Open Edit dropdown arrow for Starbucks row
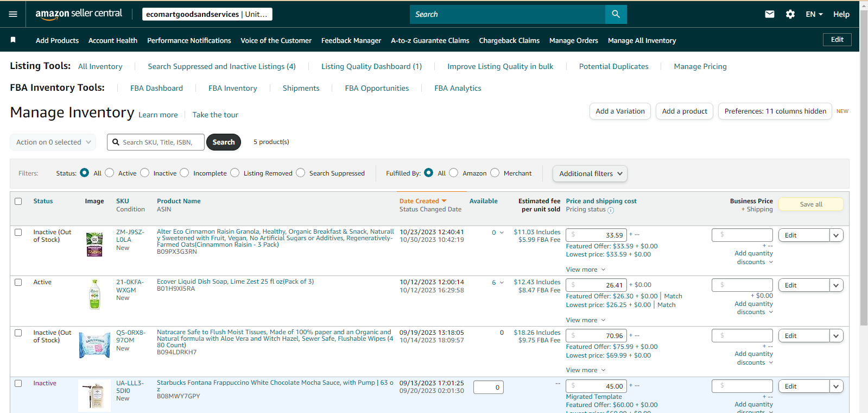The image size is (868, 413). [837, 386]
